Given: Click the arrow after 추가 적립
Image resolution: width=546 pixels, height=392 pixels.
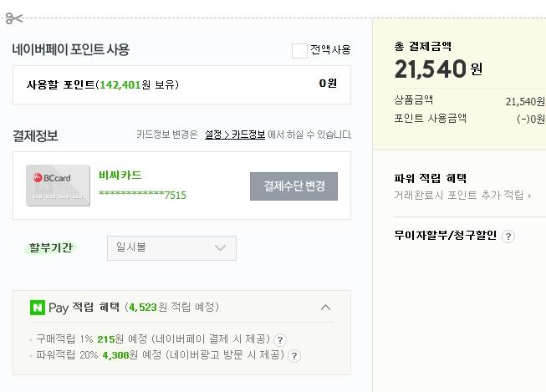Looking at the screenshot, I should coord(529,196).
